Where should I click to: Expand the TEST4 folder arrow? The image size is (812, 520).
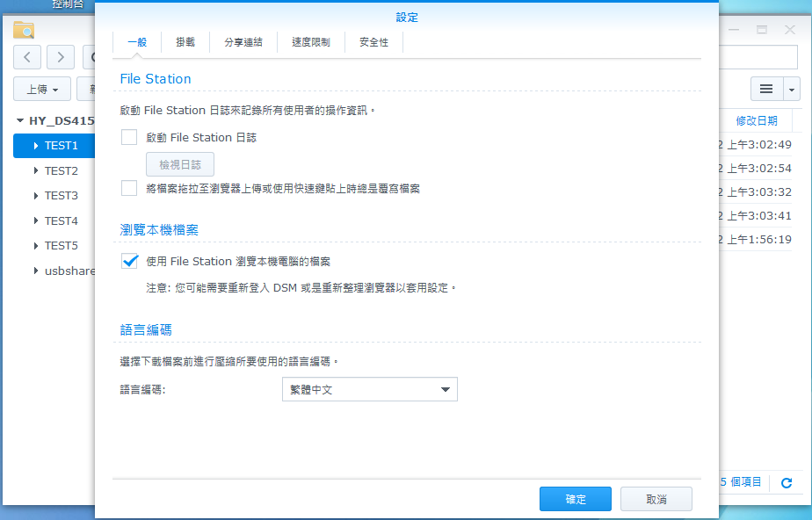tap(36, 220)
